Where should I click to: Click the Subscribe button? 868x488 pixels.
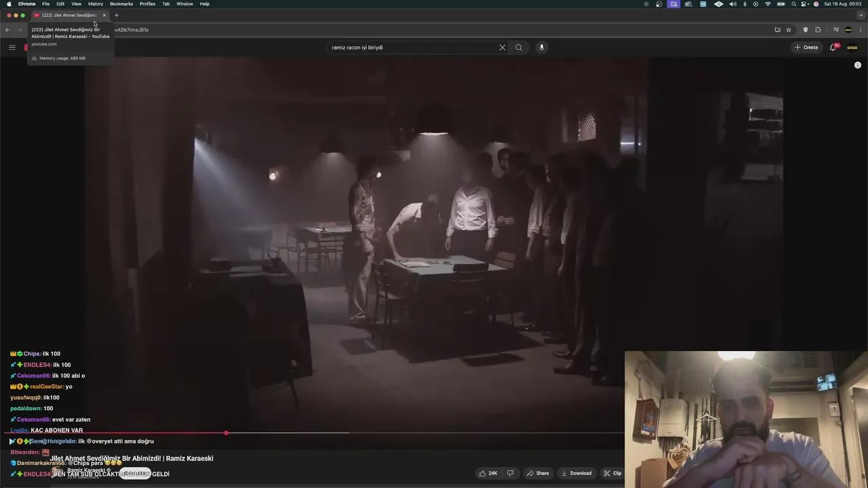[135, 473]
